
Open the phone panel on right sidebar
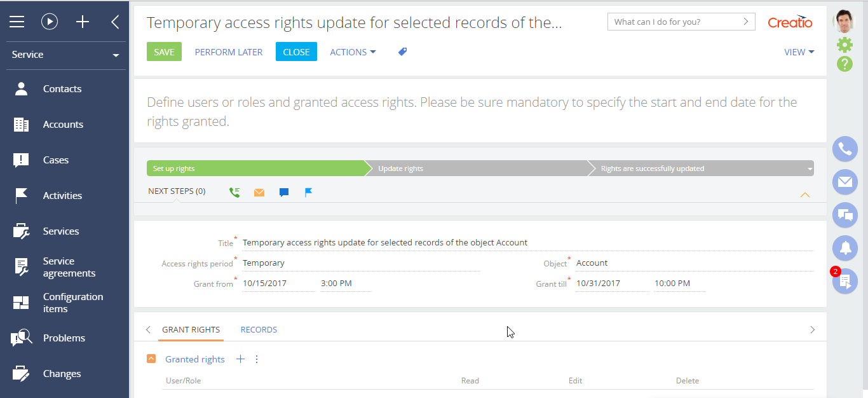click(844, 149)
